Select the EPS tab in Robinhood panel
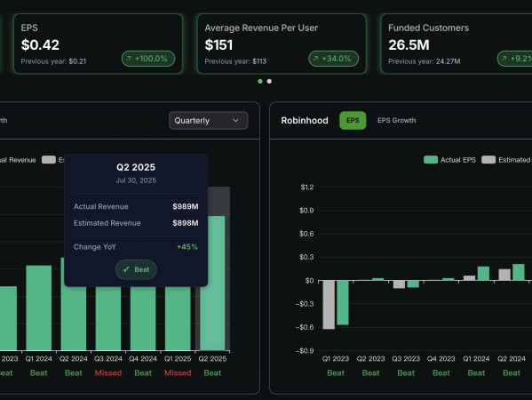532x400 pixels. click(x=353, y=120)
